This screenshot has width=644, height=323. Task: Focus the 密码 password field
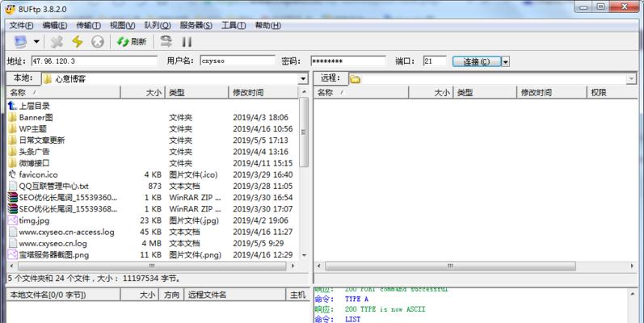point(348,61)
